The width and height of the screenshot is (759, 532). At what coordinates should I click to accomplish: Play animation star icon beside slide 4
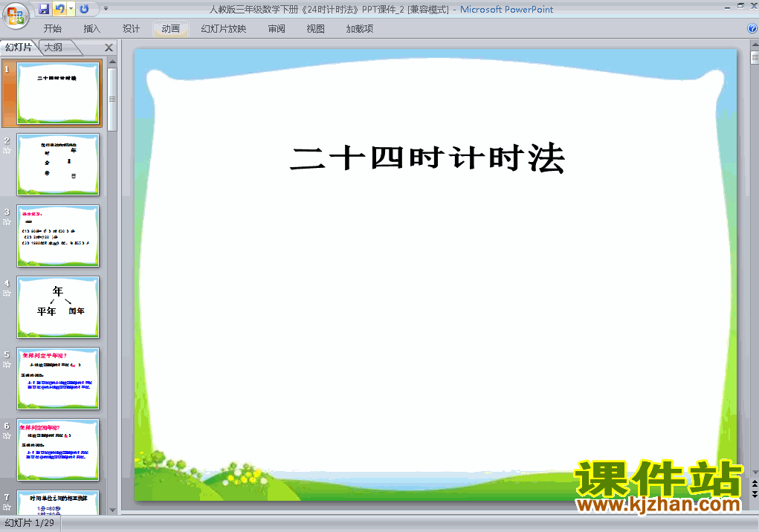7,293
